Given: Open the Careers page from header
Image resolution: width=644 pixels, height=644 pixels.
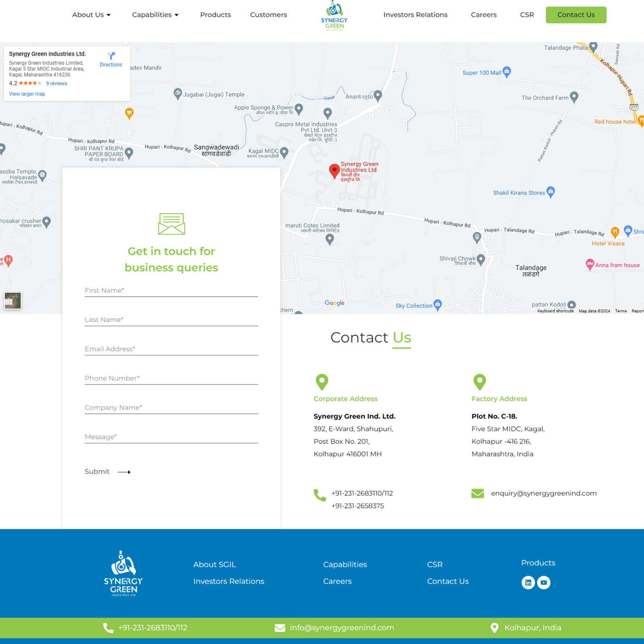Looking at the screenshot, I should pos(484,15).
